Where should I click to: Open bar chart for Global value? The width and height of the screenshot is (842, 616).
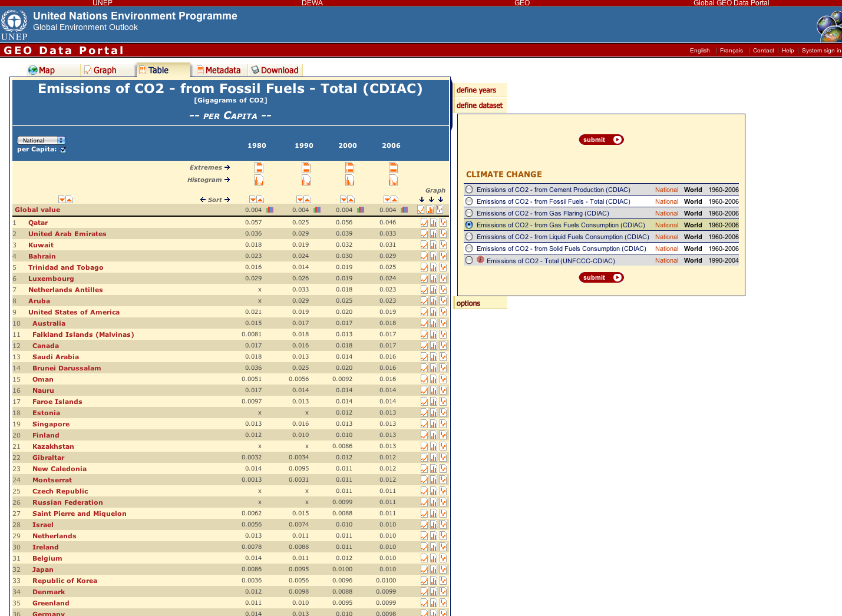tap(430, 210)
